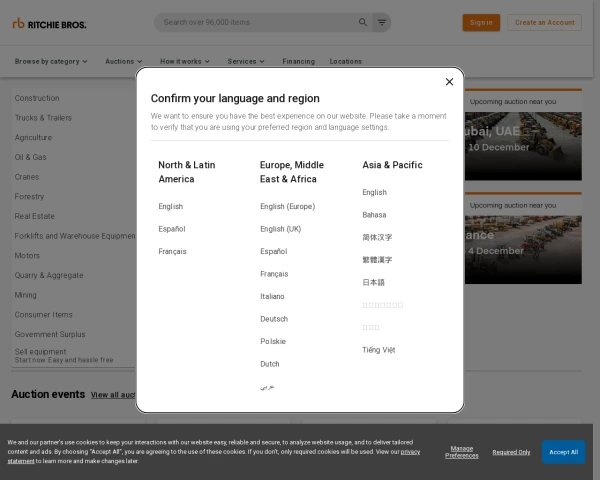The width and height of the screenshot is (600, 480).
Task: Type in the search items field
Action: (255, 22)
